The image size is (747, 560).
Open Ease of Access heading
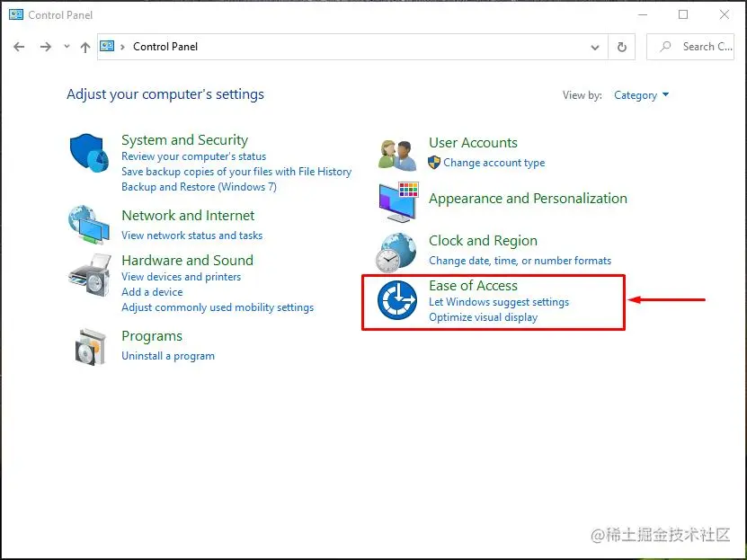click(473, 286)
